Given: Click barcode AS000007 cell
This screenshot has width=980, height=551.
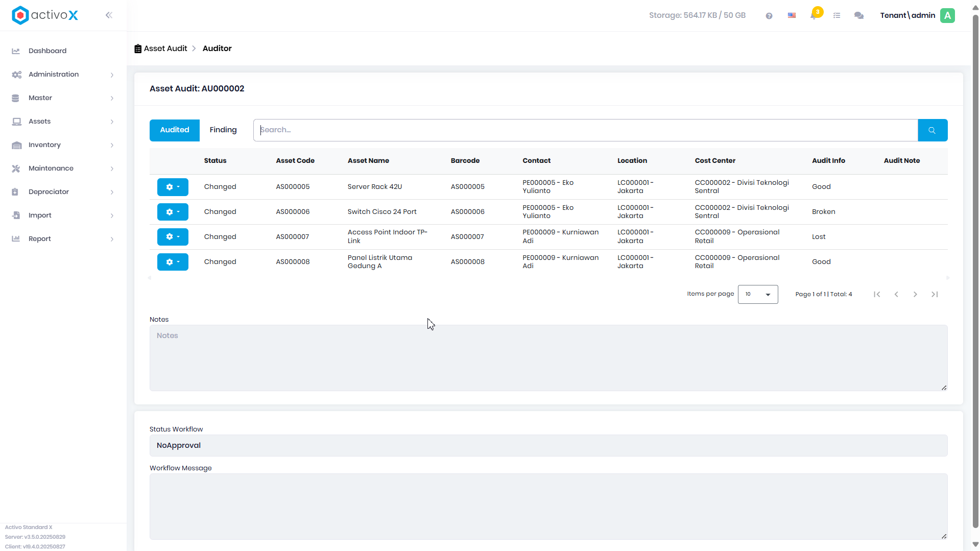Looking at the screenshot, I should coord(467,237).
